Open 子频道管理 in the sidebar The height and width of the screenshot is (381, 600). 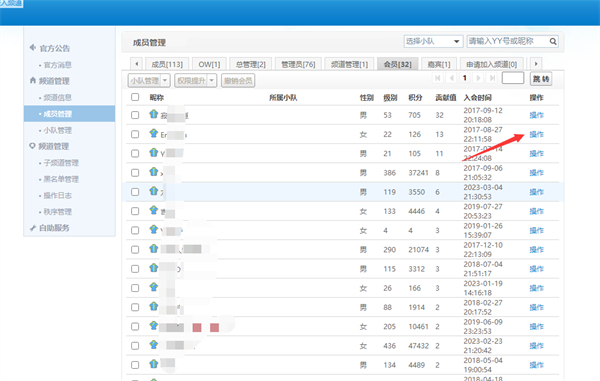61,163
